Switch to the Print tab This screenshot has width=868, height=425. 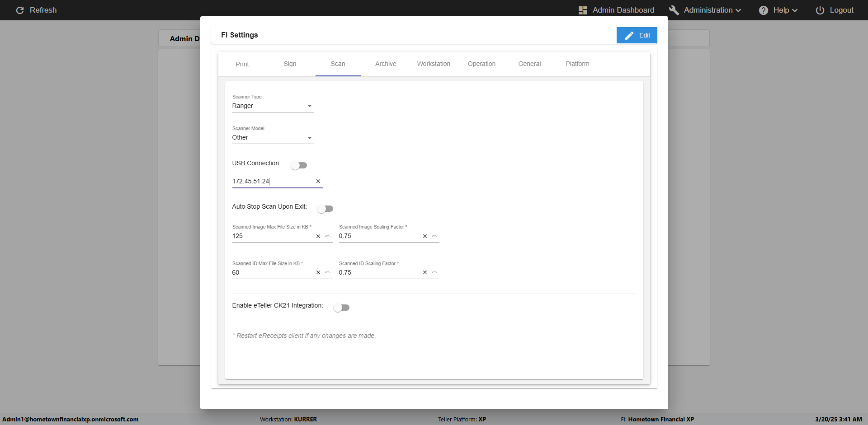coord(242,64)
